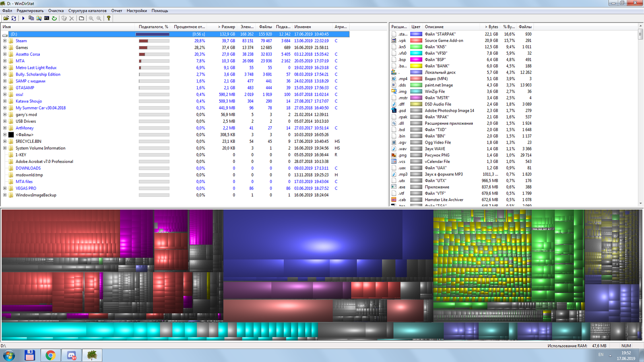Sort by the Изменен column header
644x362 pixels.
[312, 27]
